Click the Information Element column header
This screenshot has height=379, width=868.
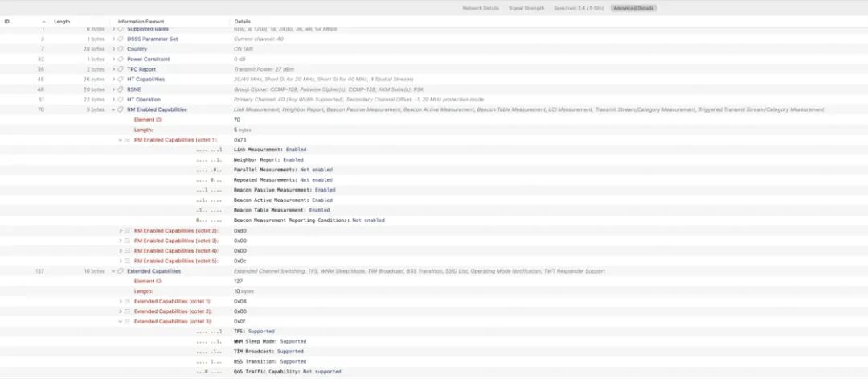pos(141,22)
